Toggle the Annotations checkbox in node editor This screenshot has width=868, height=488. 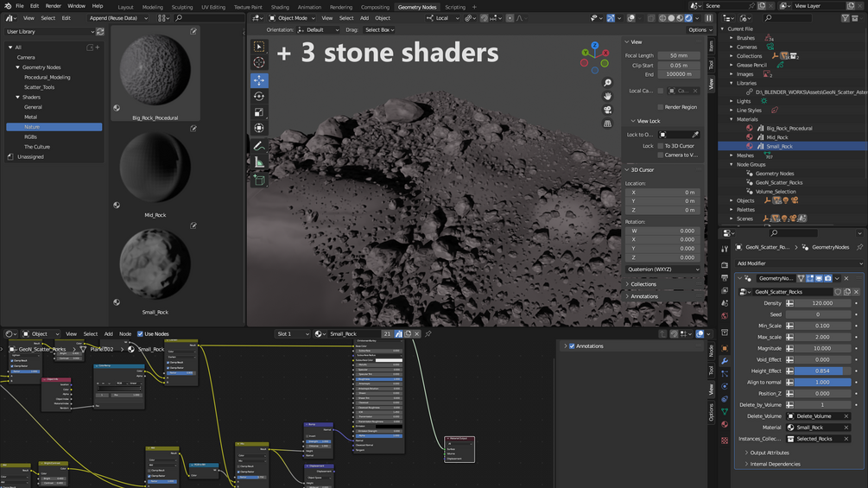pyautogui.click(x=572, y=345)
